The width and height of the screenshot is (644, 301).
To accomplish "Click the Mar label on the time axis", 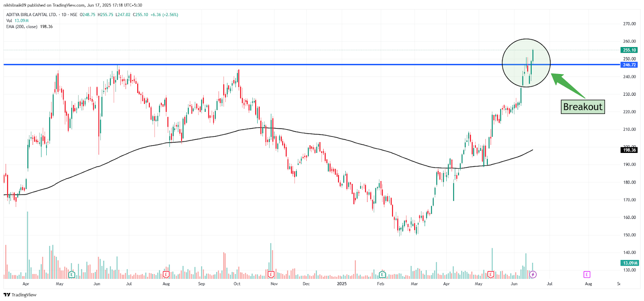I will click(414, 284).
